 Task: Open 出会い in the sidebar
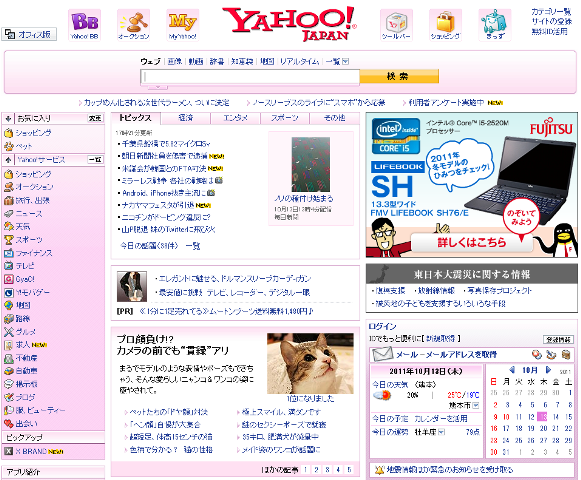pyautogui.click(x=26, y=423)
